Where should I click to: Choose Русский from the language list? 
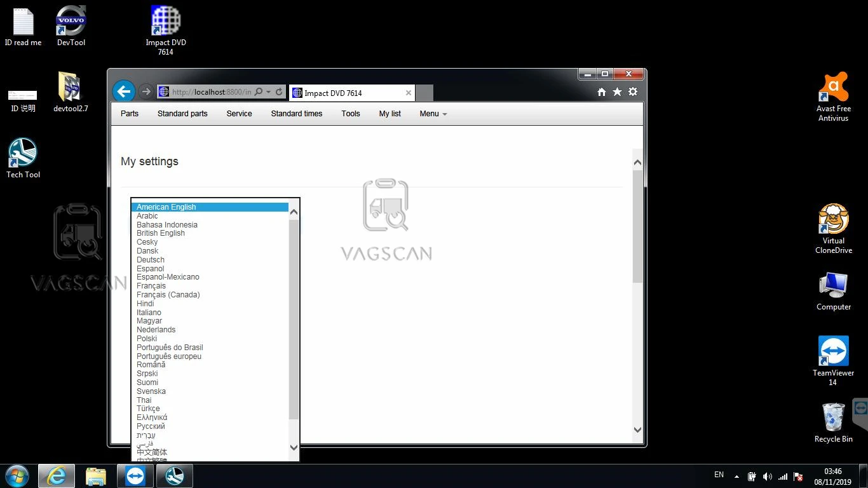tap(210, 426)
